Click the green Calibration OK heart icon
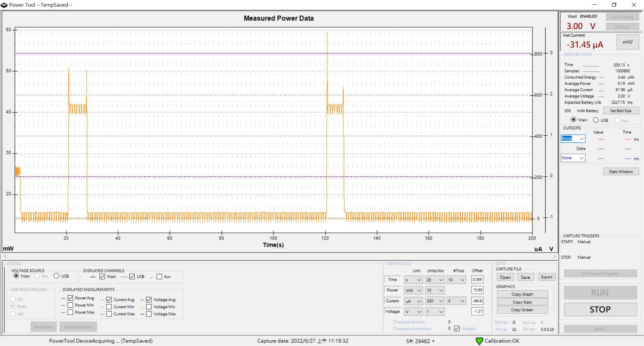 point(479,341)
